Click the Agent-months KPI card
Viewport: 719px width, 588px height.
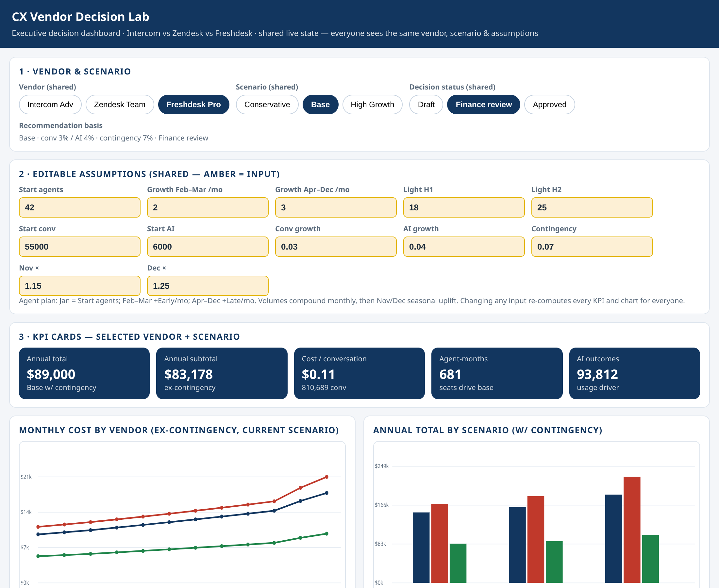(x=497, y=373)
